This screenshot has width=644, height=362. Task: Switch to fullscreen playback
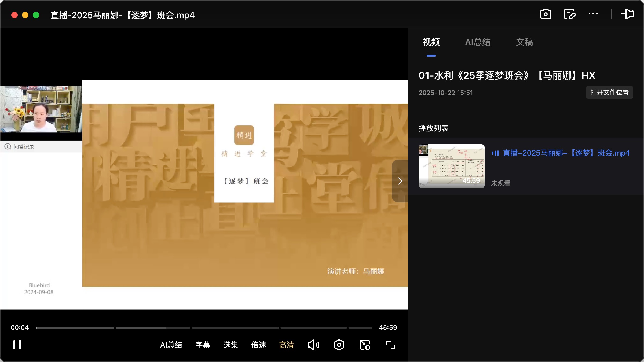pyautogui.click(x=390, y=345)
